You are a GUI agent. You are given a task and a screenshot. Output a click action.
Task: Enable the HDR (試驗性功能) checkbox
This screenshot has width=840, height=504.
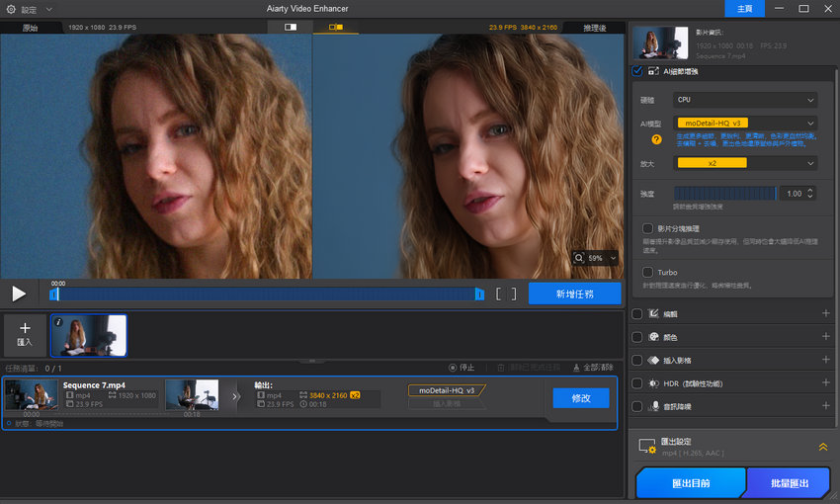coord(637,383)
